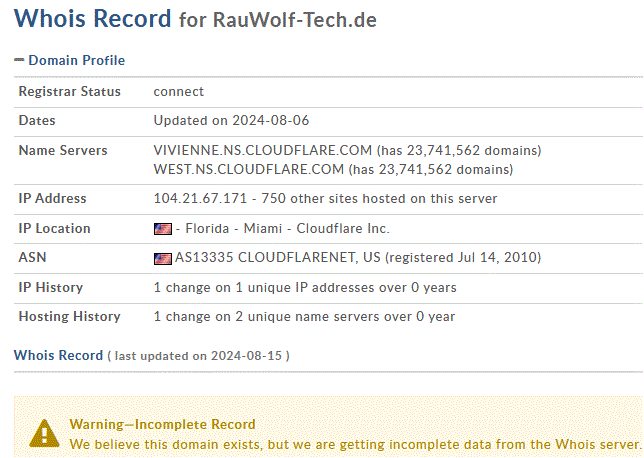Click 'Florida - Miami - Cloudflare Inc.' text
The width and height of the screenshot is (644, 458).
[x=287, y=228]
